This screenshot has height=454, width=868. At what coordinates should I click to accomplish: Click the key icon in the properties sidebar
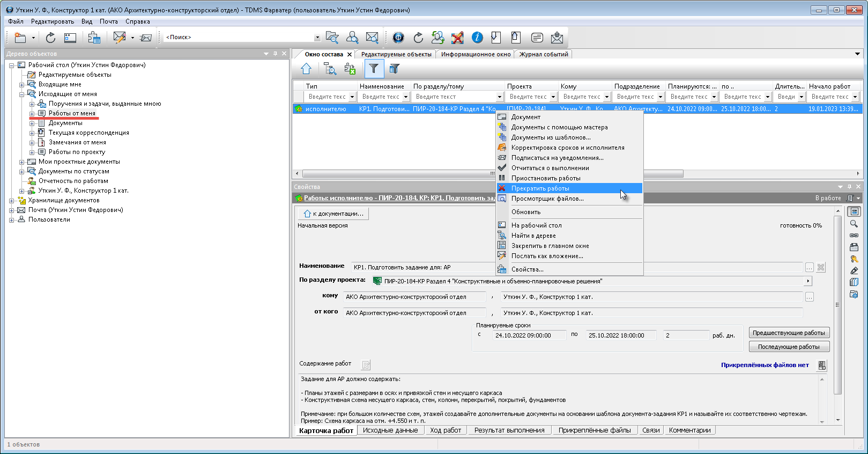pos(854,259)
